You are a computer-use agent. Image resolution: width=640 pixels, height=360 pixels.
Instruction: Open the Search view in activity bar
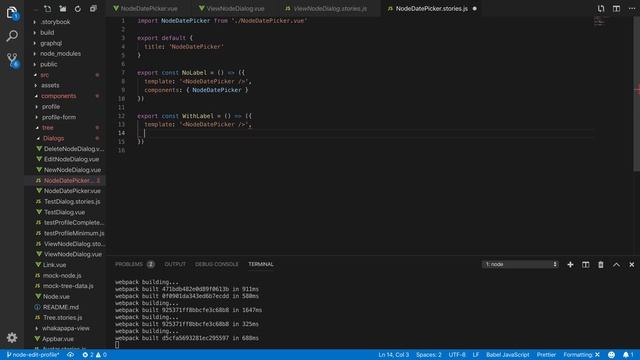pyautogui.click(x=12, y=36)
